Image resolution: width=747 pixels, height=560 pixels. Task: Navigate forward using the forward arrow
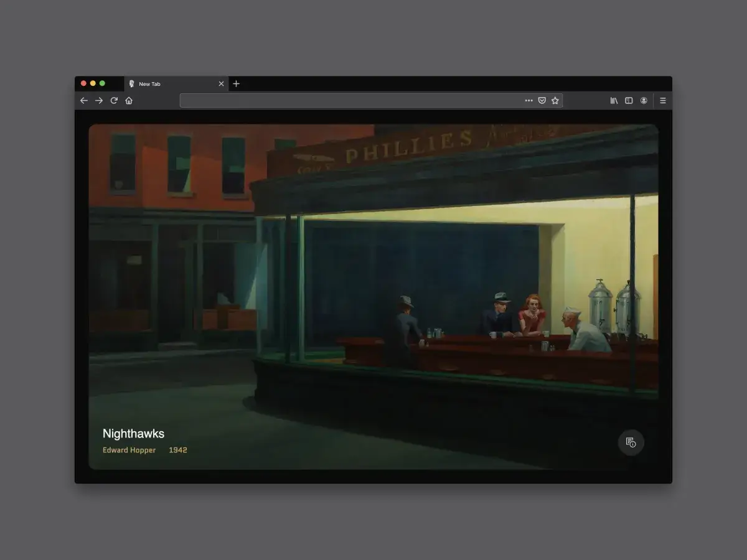pos(98,100)
